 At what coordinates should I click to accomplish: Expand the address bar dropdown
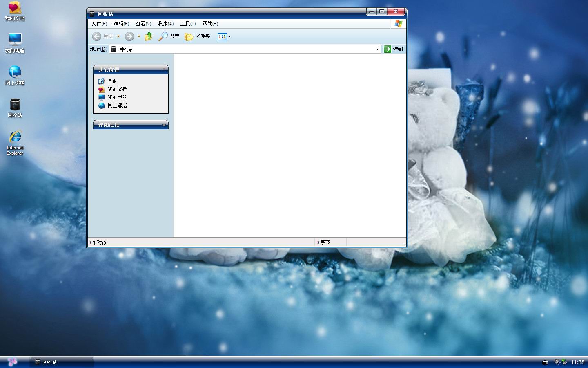[x=377, y=49]
